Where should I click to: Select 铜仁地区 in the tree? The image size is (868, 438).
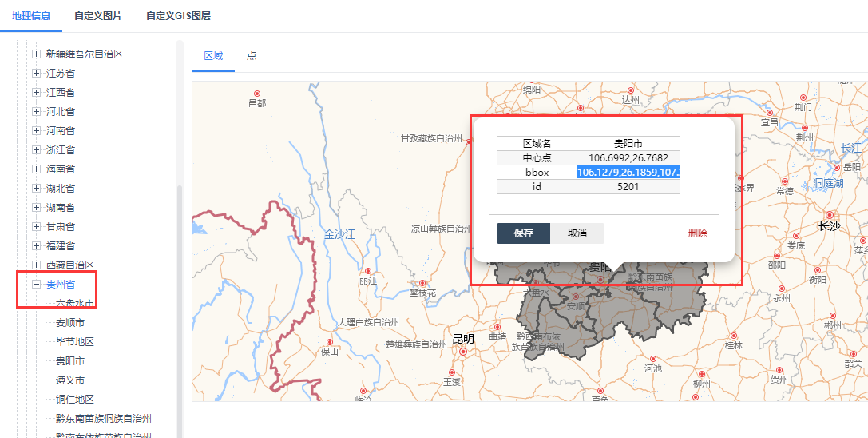pos(75,399)
